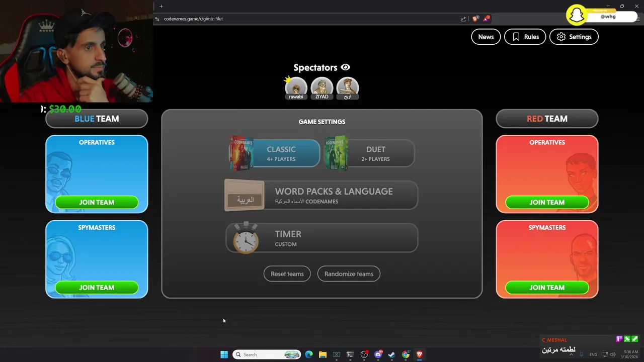This screenshot has width=644, height=362.
Task: Reset teams
Action: pyautogui.click(x=287, y=274)
